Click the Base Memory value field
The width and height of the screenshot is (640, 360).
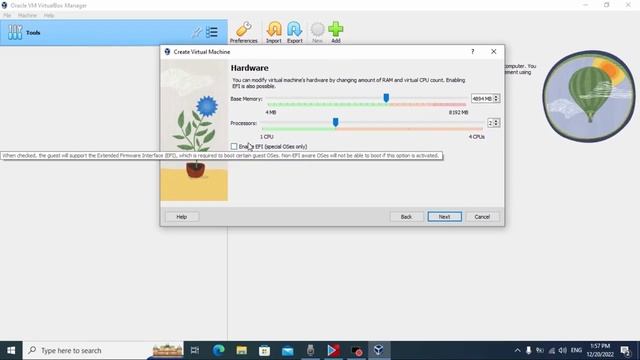click(x=482, y=98)
